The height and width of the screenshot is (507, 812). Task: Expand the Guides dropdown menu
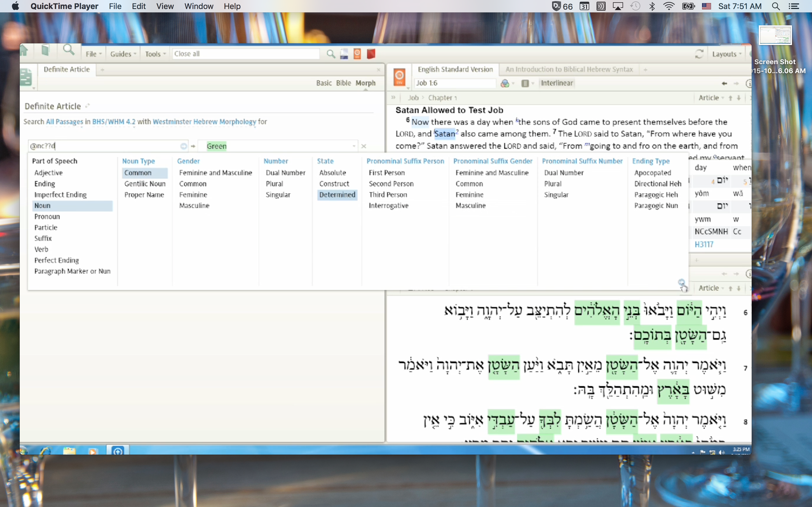pyautogui.click(x=123, y=54)
